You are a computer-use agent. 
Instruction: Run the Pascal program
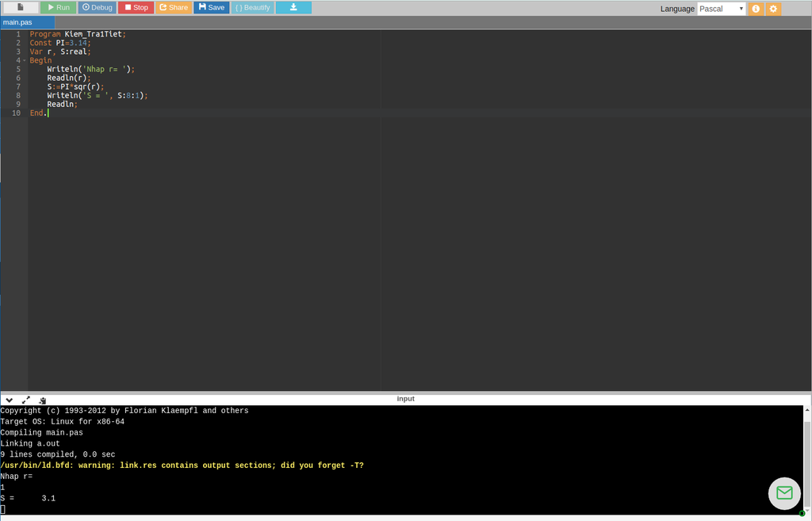(x=59, y=7)
